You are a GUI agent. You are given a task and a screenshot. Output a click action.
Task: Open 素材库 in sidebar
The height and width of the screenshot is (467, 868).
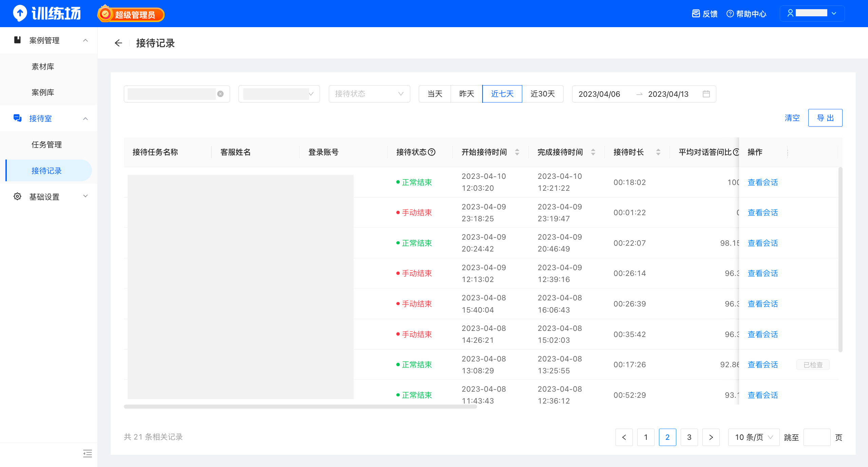(x=43, y=67)
